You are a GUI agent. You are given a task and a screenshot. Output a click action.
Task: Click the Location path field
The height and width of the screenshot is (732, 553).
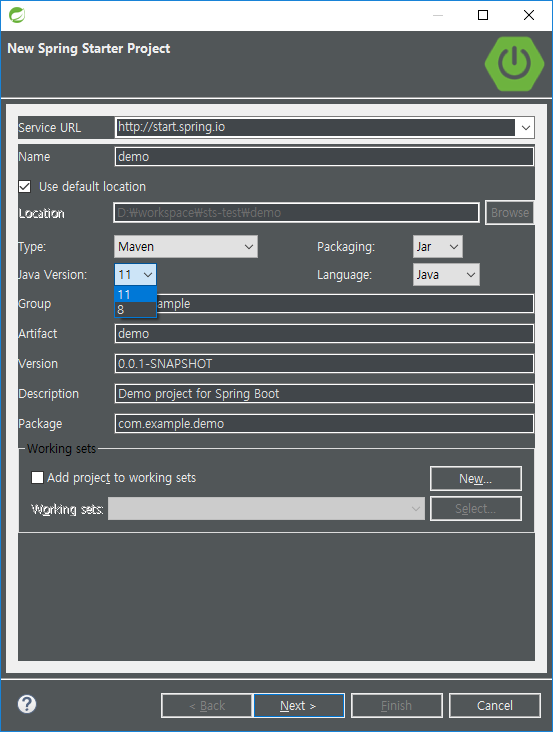297,213
